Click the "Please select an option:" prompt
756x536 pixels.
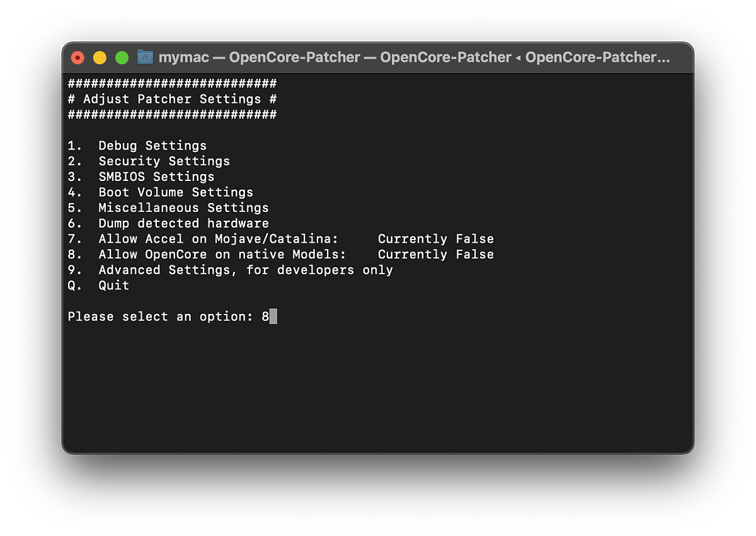tap(161, 317)
